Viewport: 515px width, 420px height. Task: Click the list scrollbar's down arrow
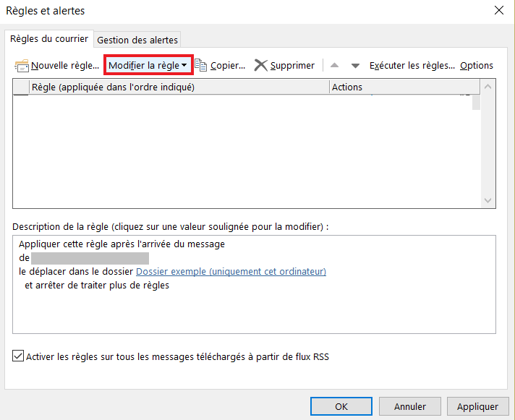click(488, 200)
